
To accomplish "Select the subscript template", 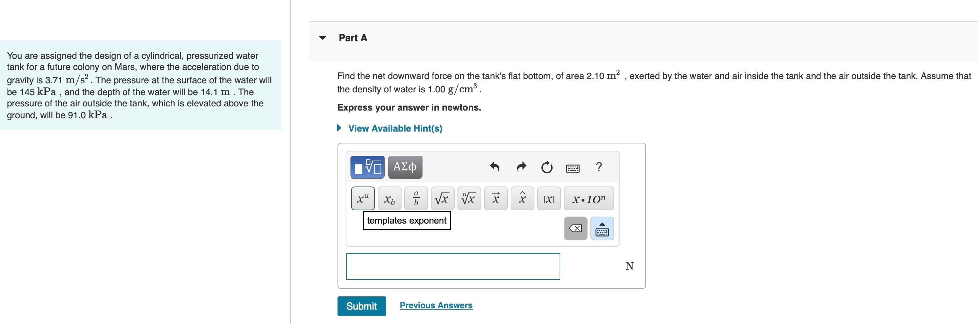I will 389,199.
